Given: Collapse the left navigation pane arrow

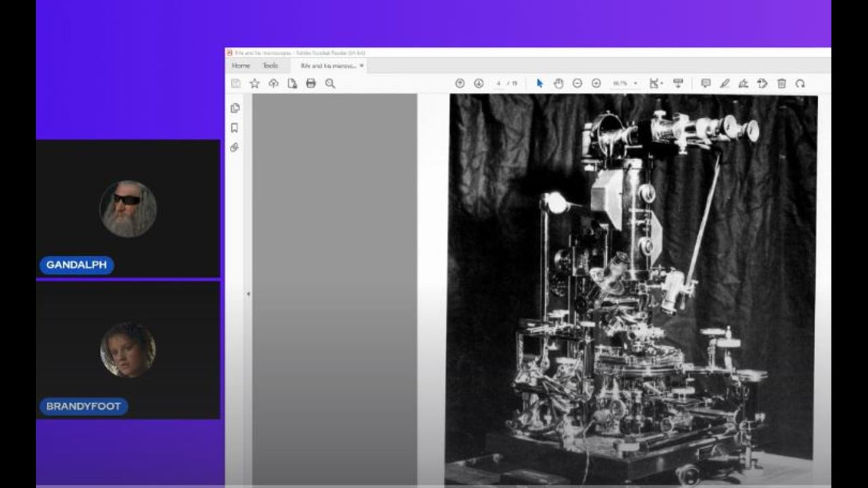Looking at the screenshot, I should pyautogui.click(x=248, y=293).
